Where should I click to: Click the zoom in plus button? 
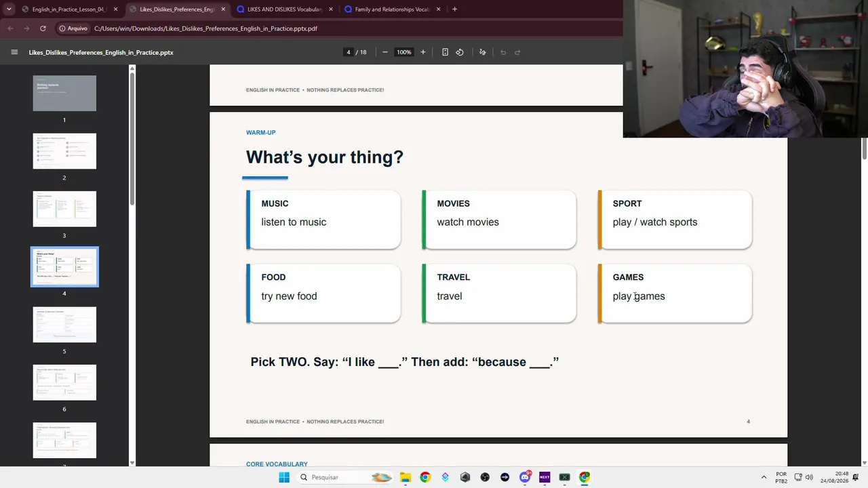[422, 52]
